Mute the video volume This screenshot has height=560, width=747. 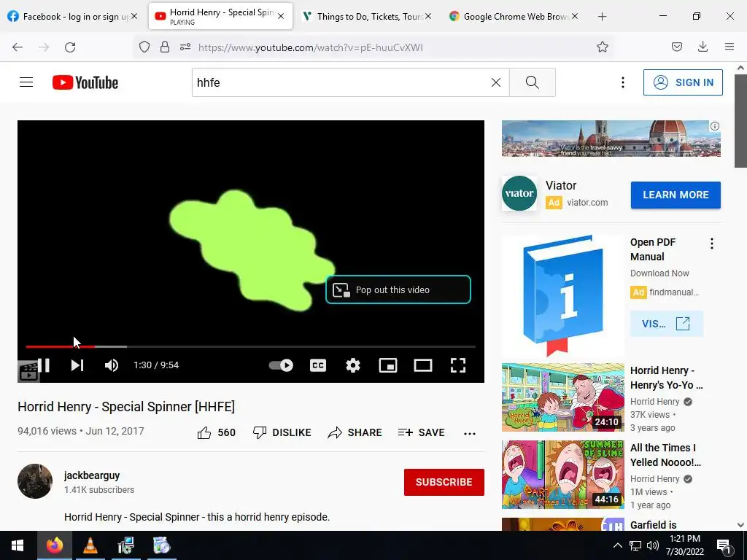click(112, 365)
